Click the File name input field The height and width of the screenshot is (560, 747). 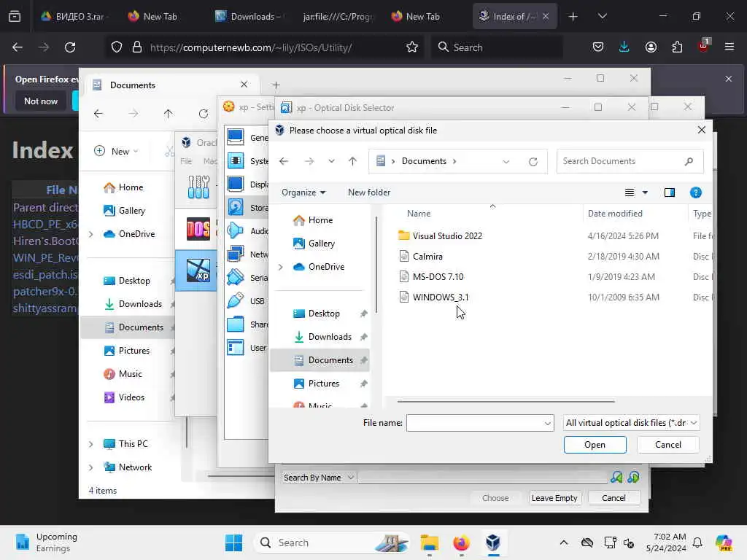coord(474,423)
